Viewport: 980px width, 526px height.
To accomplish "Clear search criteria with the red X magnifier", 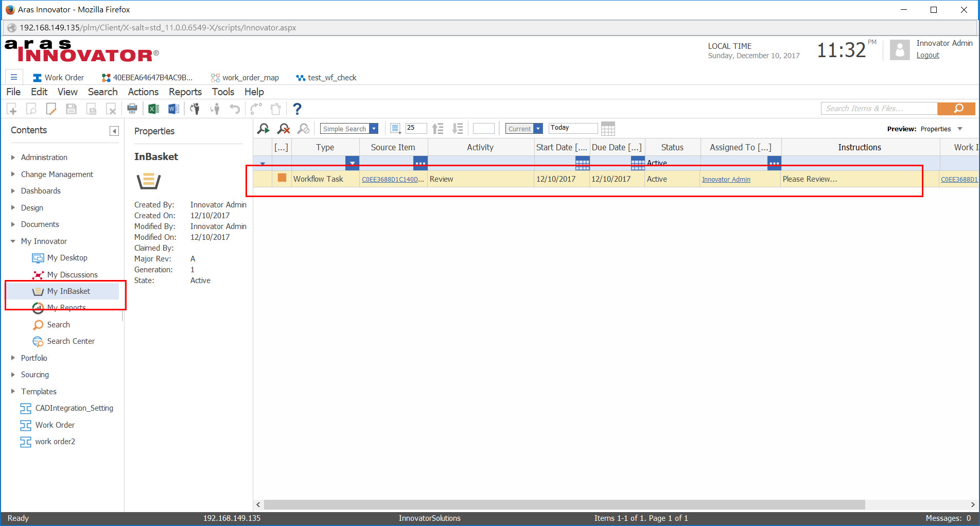I will coord(284,129).
